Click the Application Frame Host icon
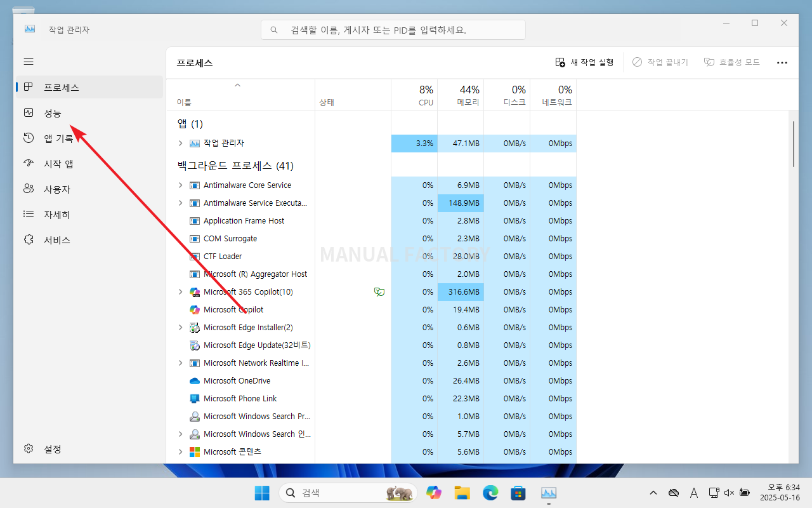Screen dimensions: 812x508 pos(195,221)
